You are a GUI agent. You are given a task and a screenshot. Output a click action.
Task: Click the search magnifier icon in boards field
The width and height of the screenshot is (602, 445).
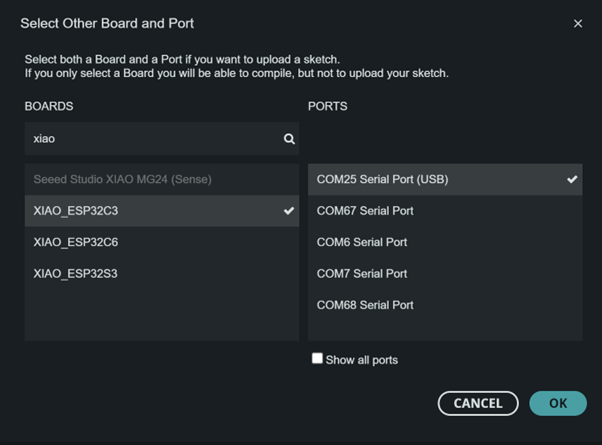(289, 139)
